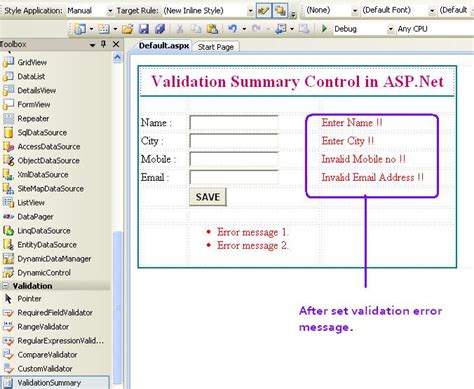The height and width of the screenshot is (389, 474).
Task: Click the Copy icon in toolbar
Action: coord(196,29)
